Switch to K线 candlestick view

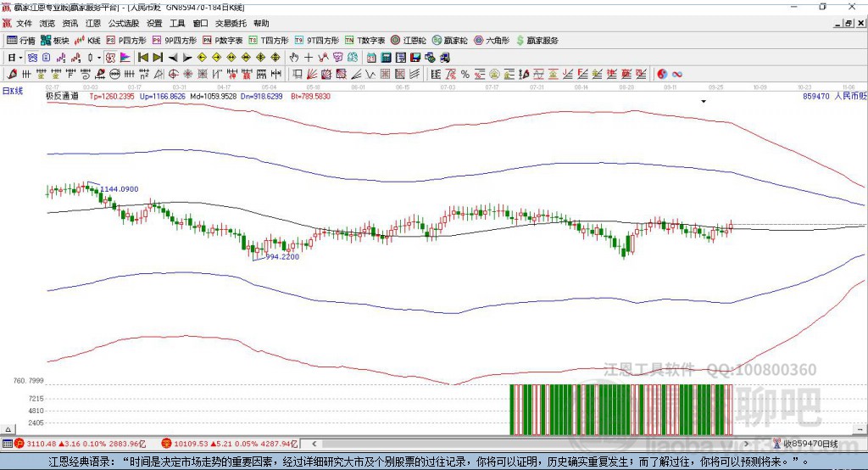pyautogui.click(x=88, y=41)
